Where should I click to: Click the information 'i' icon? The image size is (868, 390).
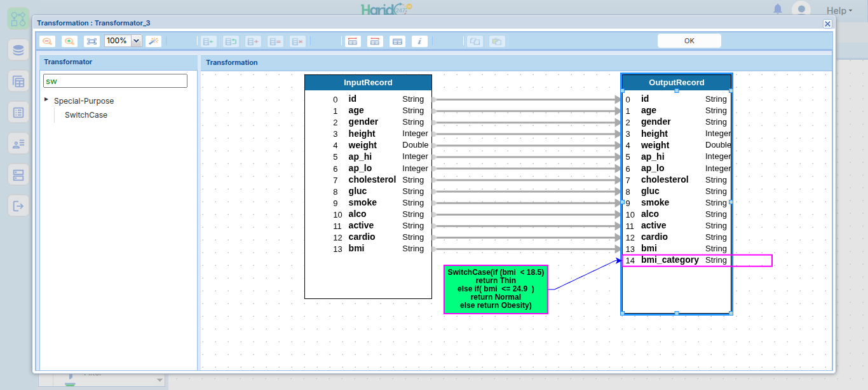[x=419, y=41]
